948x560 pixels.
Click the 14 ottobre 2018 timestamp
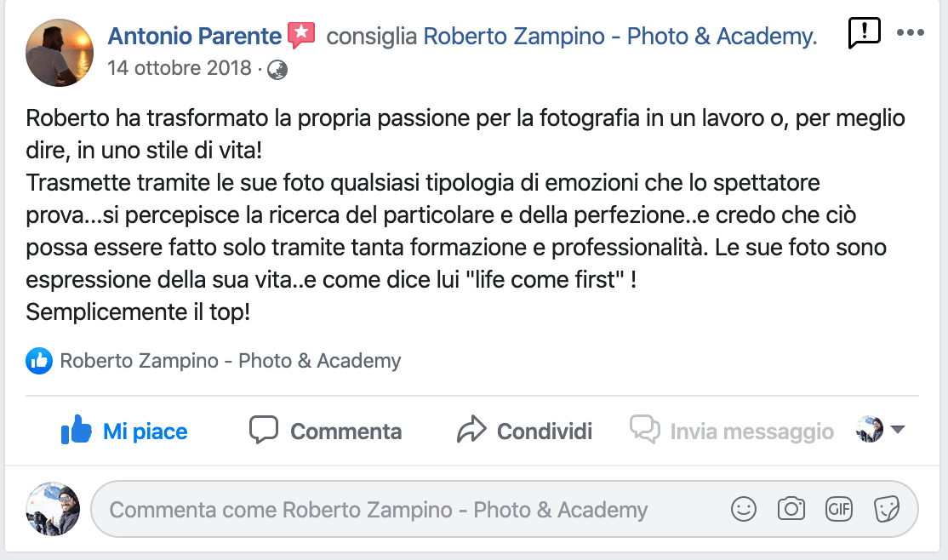click(x=180, y=68)
